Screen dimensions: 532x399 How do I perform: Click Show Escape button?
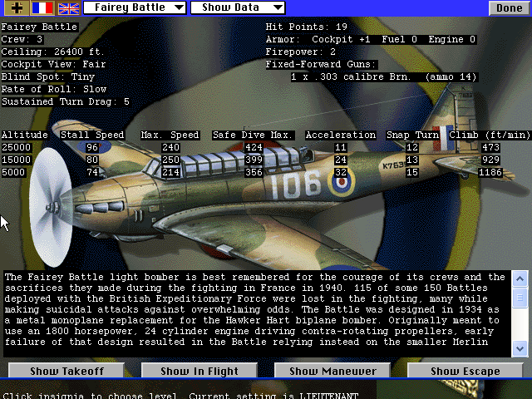click(465, 371)
